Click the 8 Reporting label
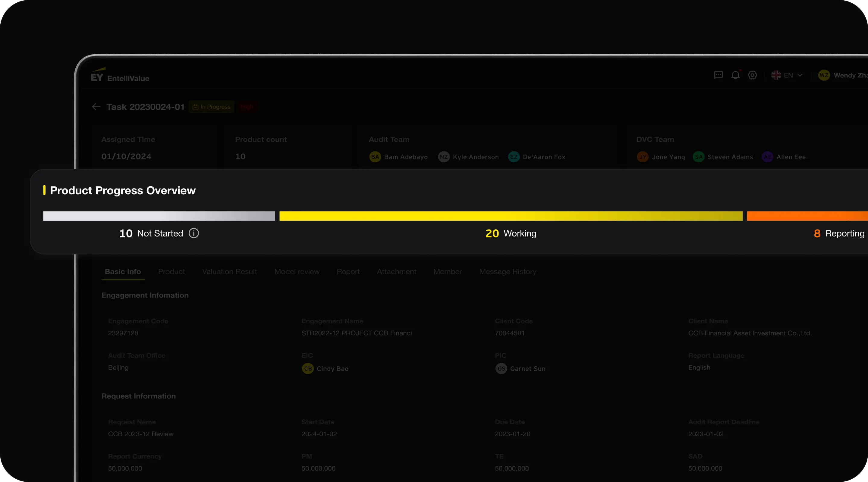Image resolution: width=868 pixels, height=482 pixels. [839, 233]
